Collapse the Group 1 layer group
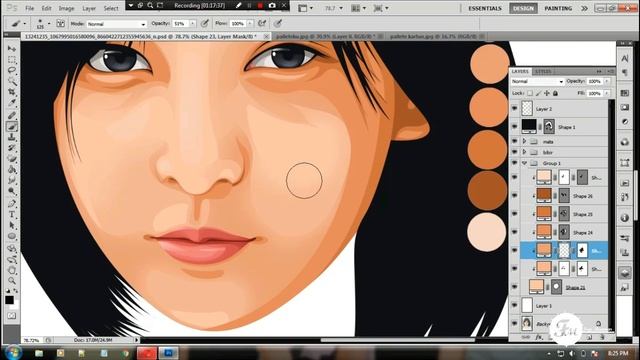The width and height of the screenshot is (640, 360). [524, 163]
